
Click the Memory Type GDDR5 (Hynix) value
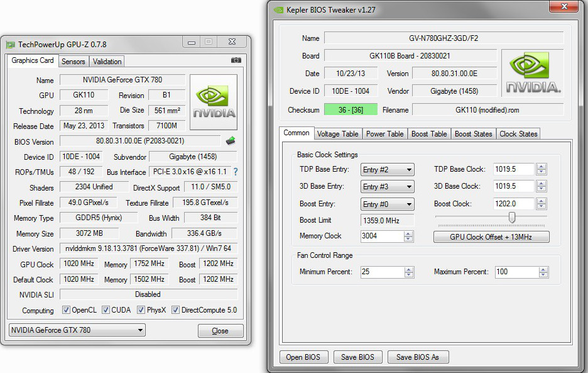pos(99,218)
